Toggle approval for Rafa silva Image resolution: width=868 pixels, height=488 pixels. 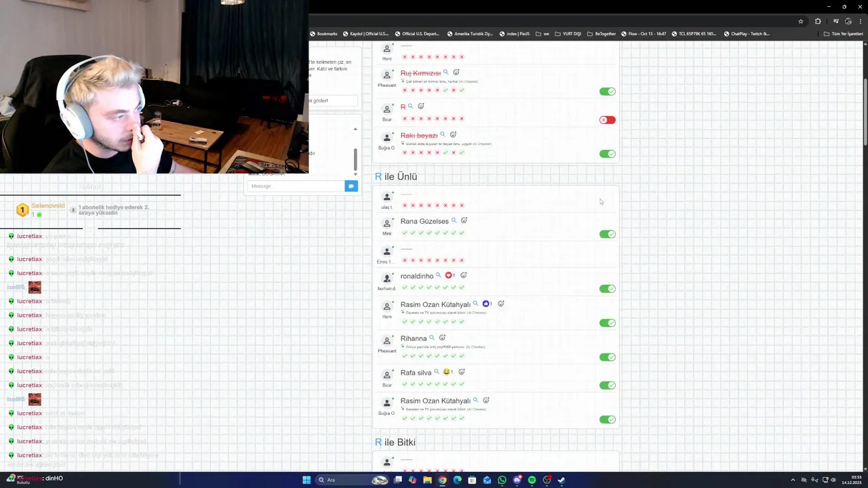[608, 385]
